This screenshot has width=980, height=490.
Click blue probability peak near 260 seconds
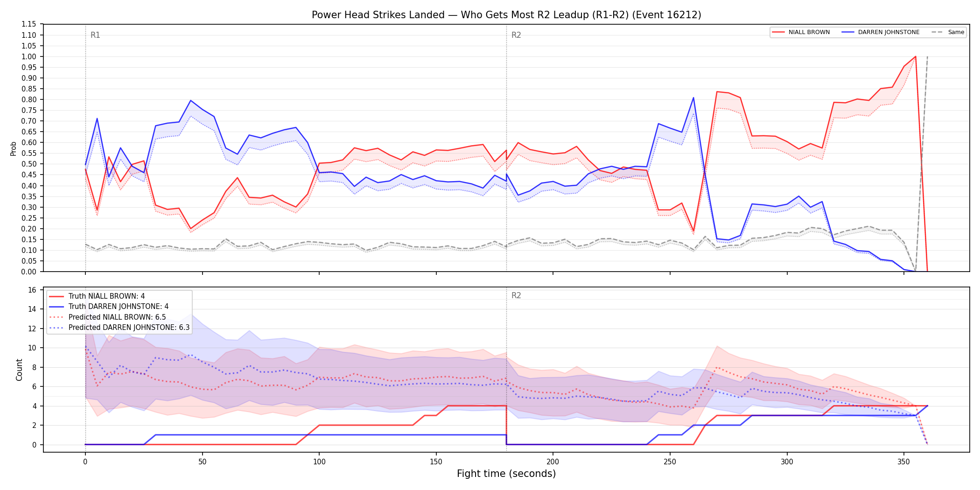693,98
